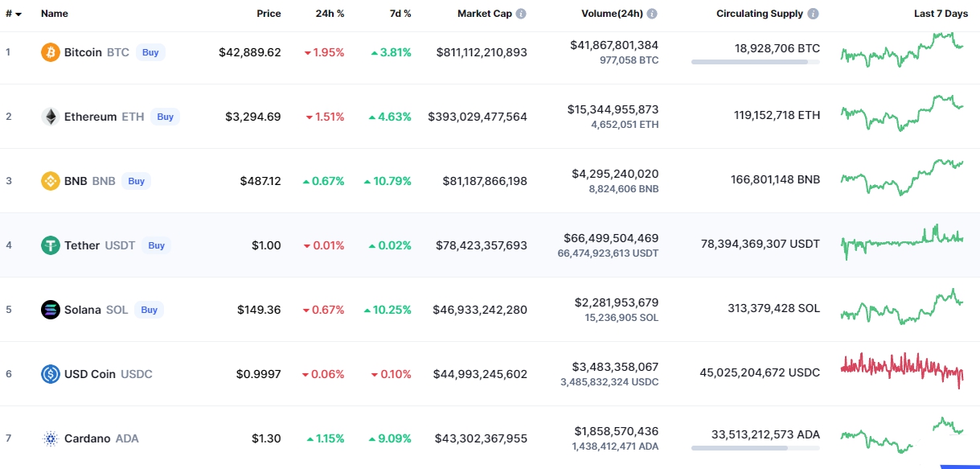Sort the table by Name column
Image resolution: width=980 pixels, height=469 pixels.
[x=55, y=14]
